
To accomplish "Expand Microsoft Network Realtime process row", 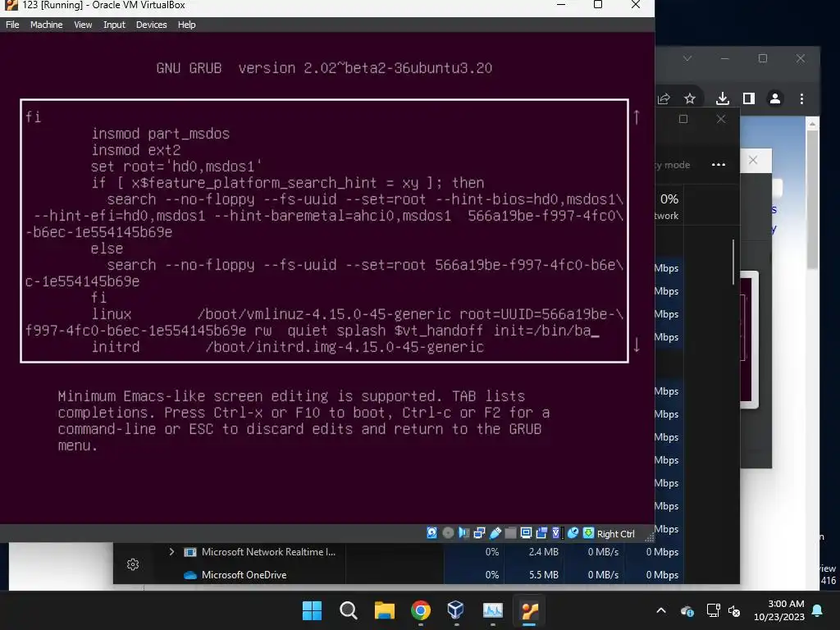I will [x=171, y=551].
